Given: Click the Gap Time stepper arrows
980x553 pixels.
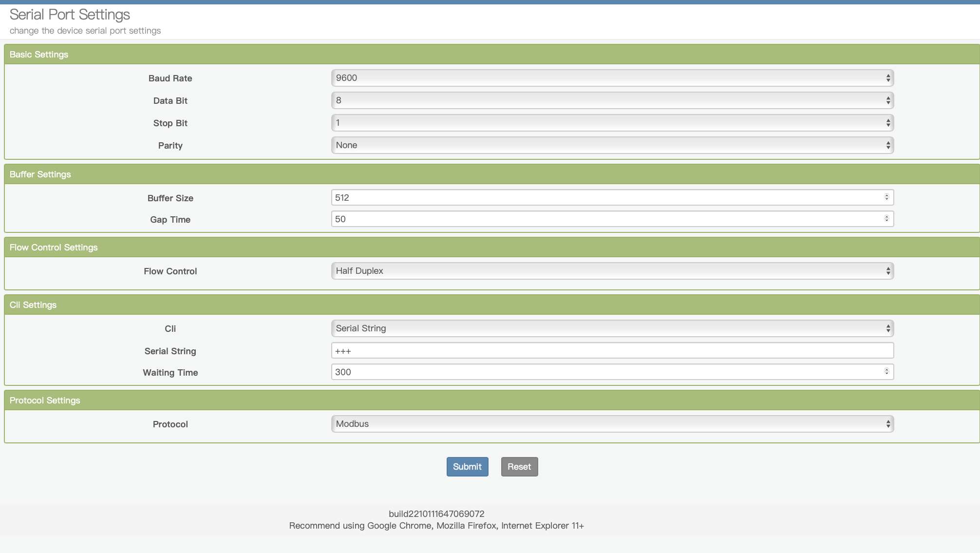Looking at the screenshot, I should point(886,219).
